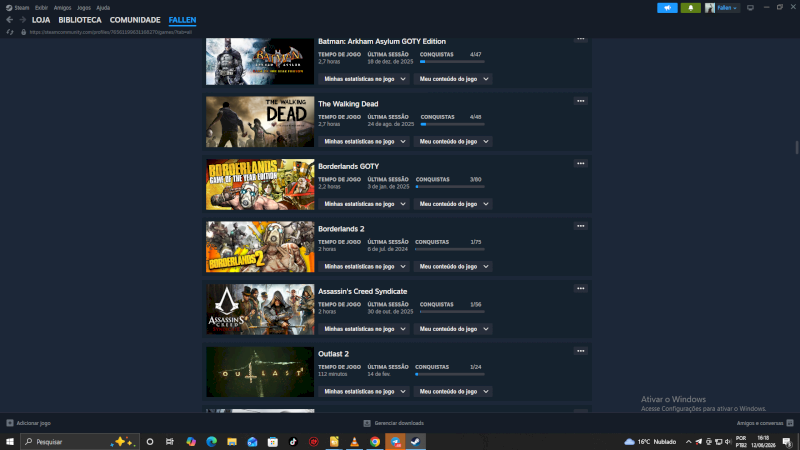800x450 pixels.
Task: Open Gerenciar downloads
Action: click(x=393, y=423)
